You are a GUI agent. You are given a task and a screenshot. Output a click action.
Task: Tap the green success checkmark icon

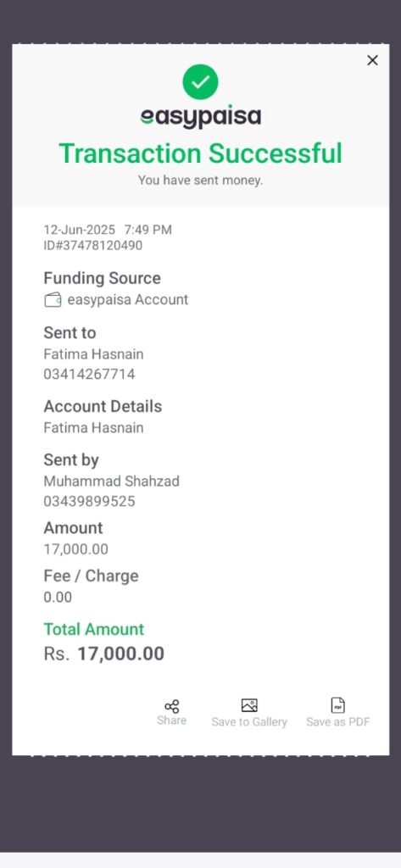200,82
